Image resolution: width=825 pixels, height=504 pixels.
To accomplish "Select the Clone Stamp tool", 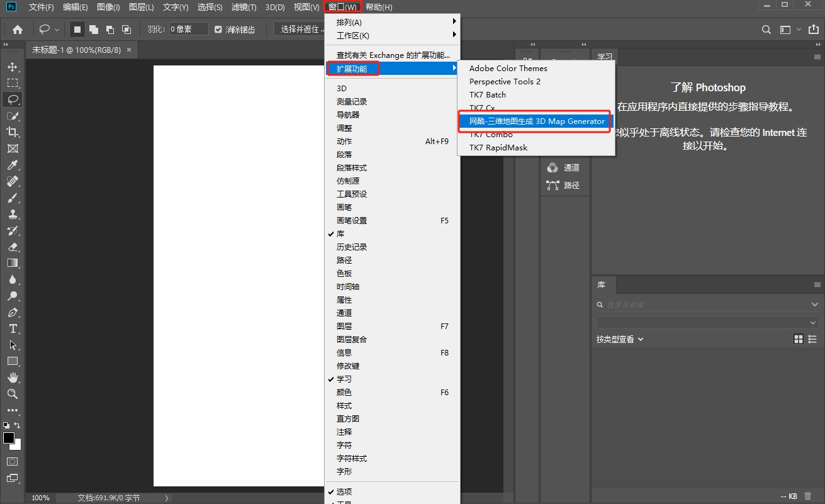I will pyautogui.click(x=13, y=214).
